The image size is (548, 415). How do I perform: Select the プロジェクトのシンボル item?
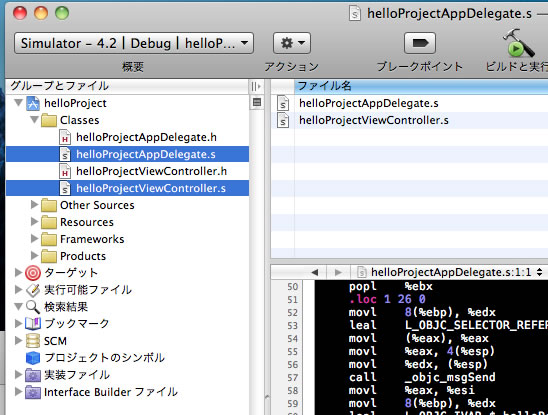pyautogui.click(x=104, y=358)
